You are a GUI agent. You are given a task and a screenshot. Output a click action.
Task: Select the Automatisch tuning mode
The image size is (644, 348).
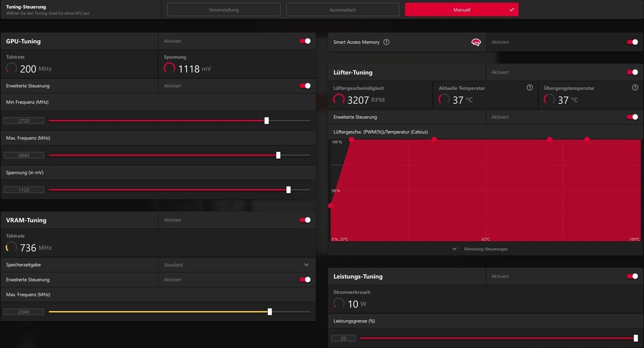(x=343, y=10)
